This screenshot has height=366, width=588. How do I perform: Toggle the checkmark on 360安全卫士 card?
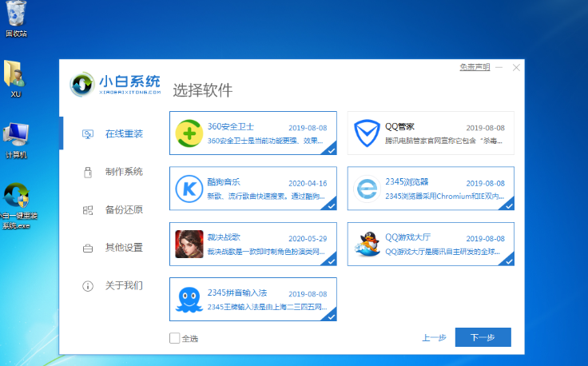click(330, 149)
